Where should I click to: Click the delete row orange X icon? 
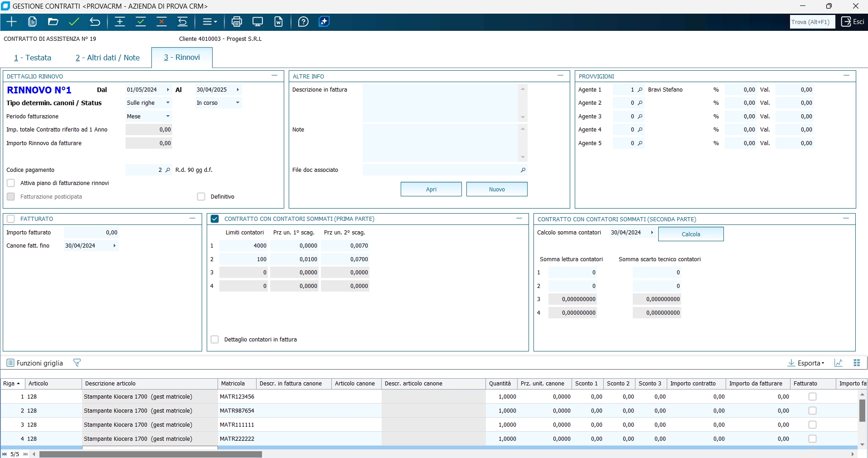pos(161,22)
